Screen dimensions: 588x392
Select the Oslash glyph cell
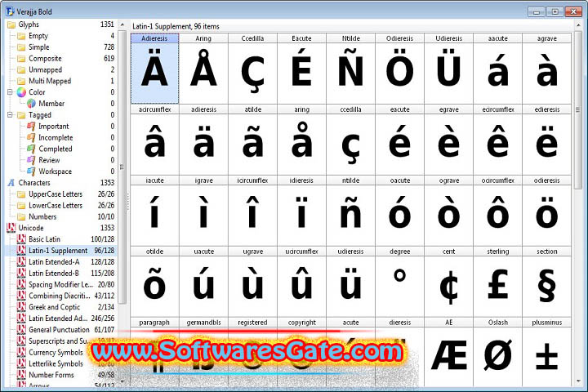(x=498, y=352)
